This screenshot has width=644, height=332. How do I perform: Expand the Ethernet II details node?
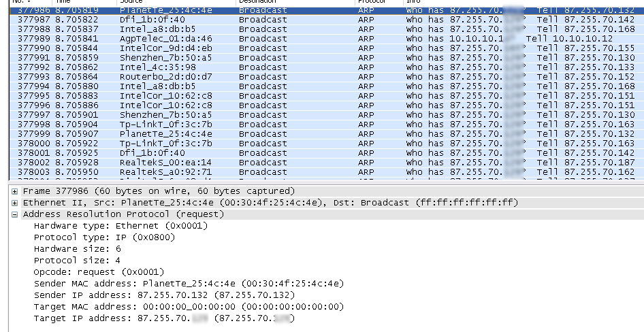coord(15,203)
